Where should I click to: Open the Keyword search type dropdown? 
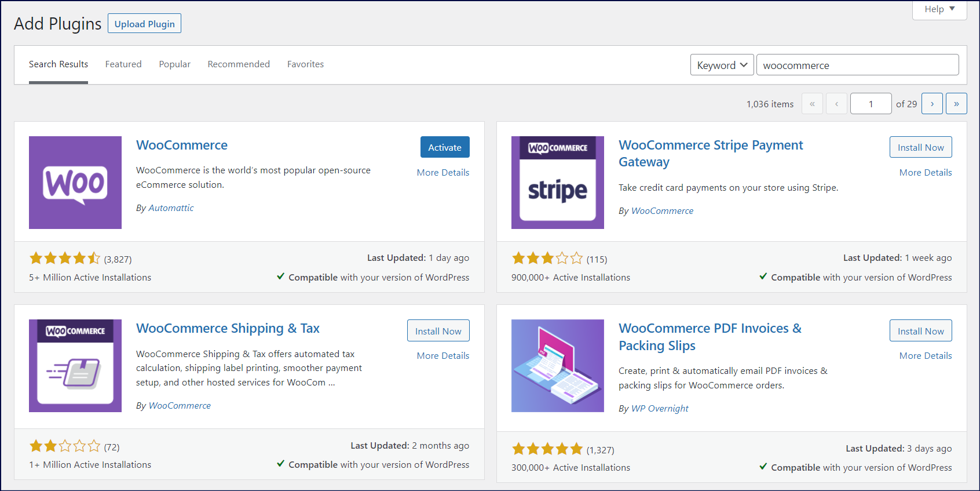[722, 65]
